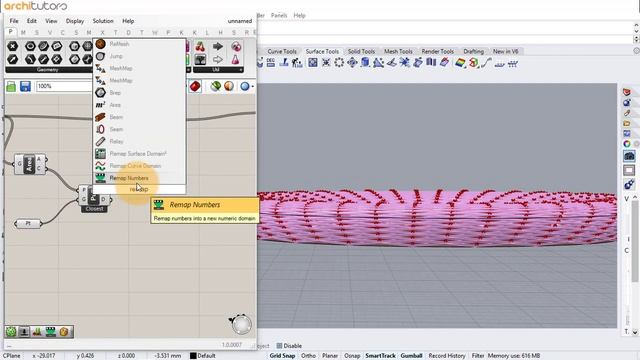Click the green wireframe preview icon
Screen dimensions: 640x360
point(216,86)
